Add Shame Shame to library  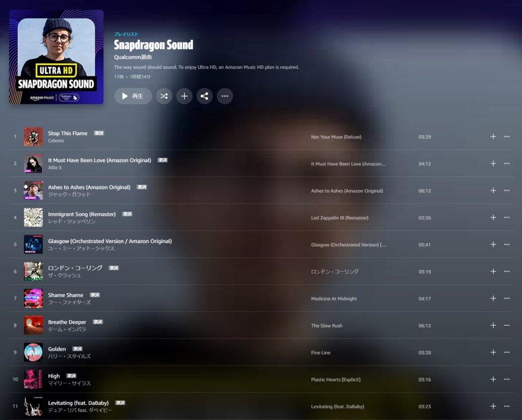pyautogui.click(x=493, y=298)
